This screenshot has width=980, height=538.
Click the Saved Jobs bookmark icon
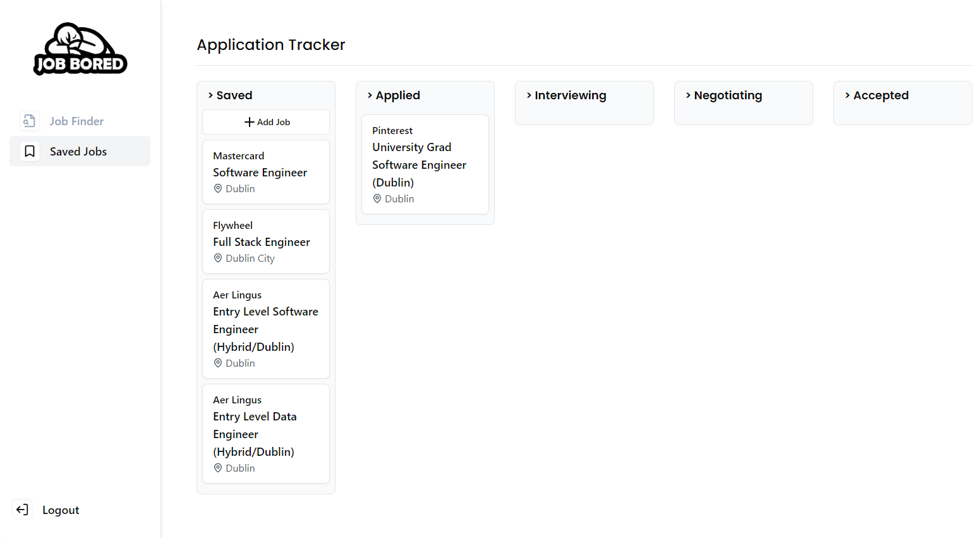click(30, 151)
